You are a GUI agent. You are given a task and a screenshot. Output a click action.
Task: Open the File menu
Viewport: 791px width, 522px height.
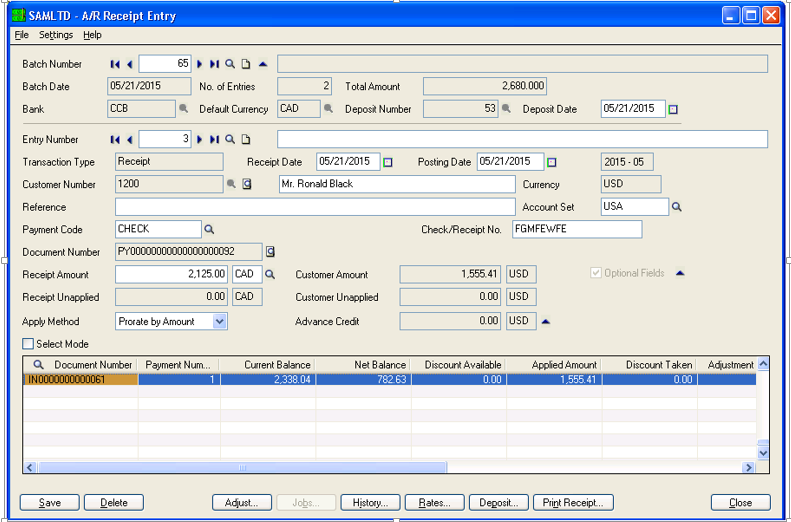click(x=21, y=35)
